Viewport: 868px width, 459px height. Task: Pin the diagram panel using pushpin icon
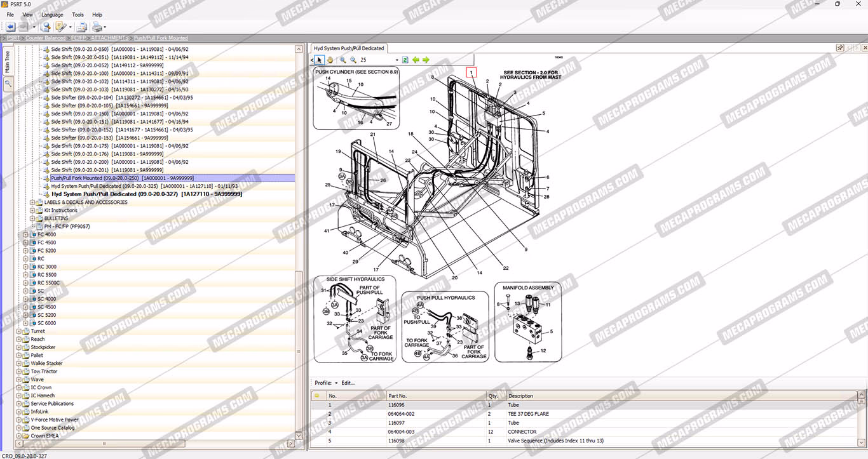click(840, 48)
